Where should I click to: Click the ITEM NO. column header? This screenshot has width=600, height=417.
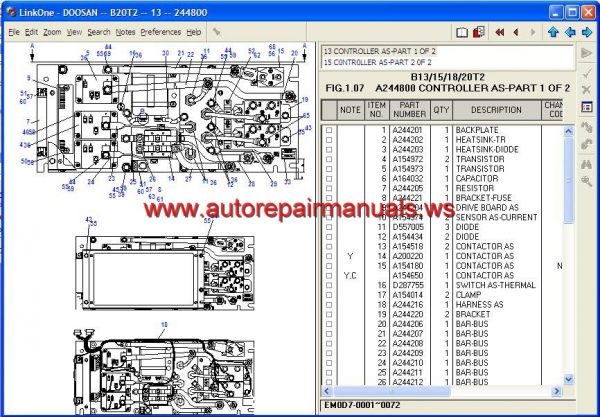click(377, 110)
